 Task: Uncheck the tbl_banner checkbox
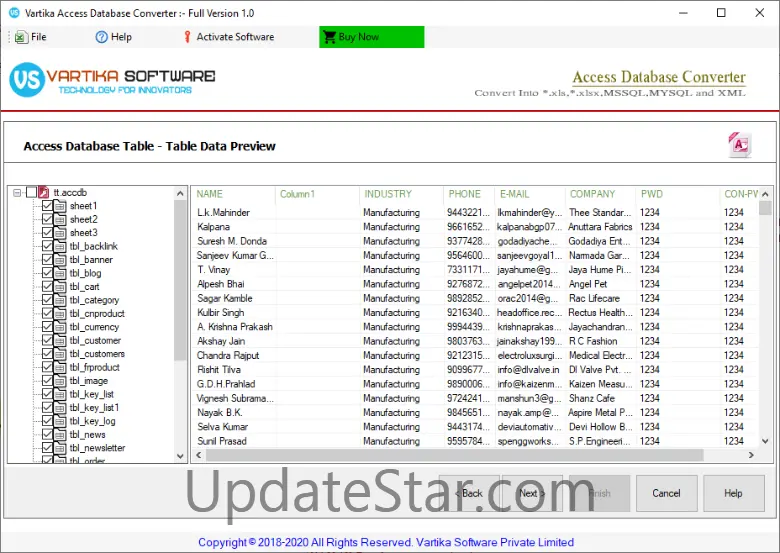point(47,260)
